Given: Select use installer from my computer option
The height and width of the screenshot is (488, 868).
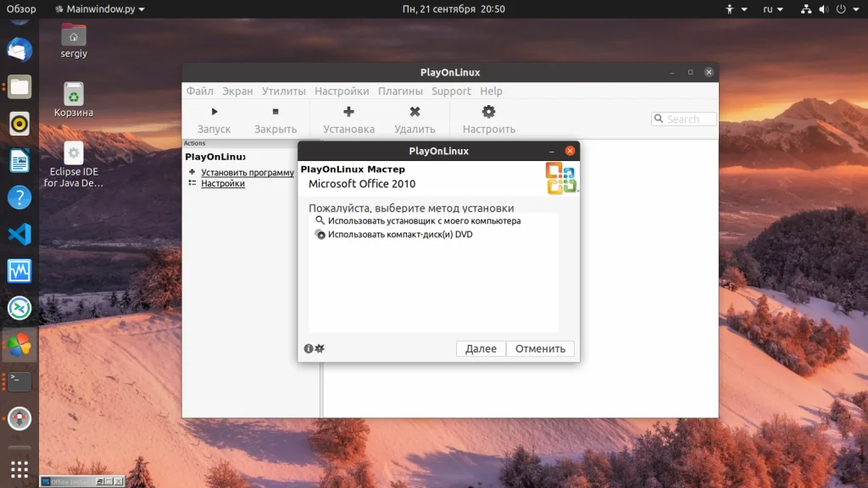Looking at the screenshot, I should click(424, 221).
